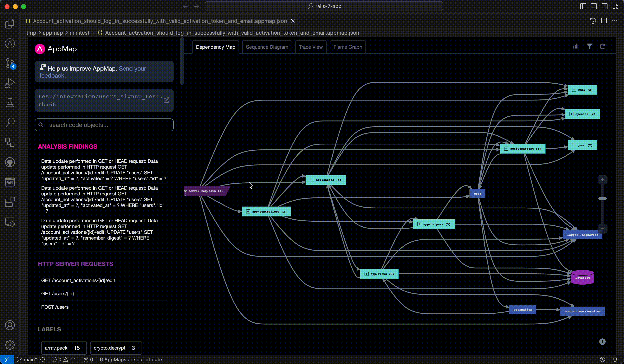The height and width of the screenshot is (364, 624).
Task: Open the Accounts icon
Action: 10,325
